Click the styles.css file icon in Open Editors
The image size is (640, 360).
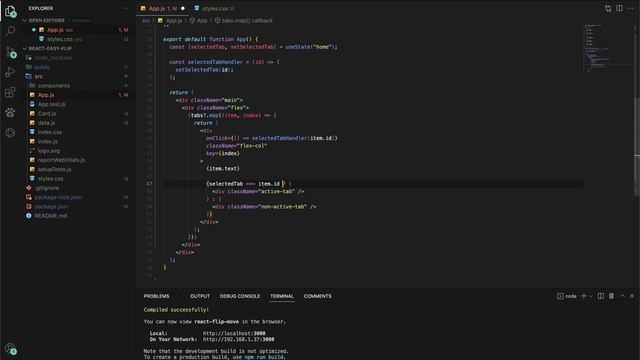pos(41,39)
